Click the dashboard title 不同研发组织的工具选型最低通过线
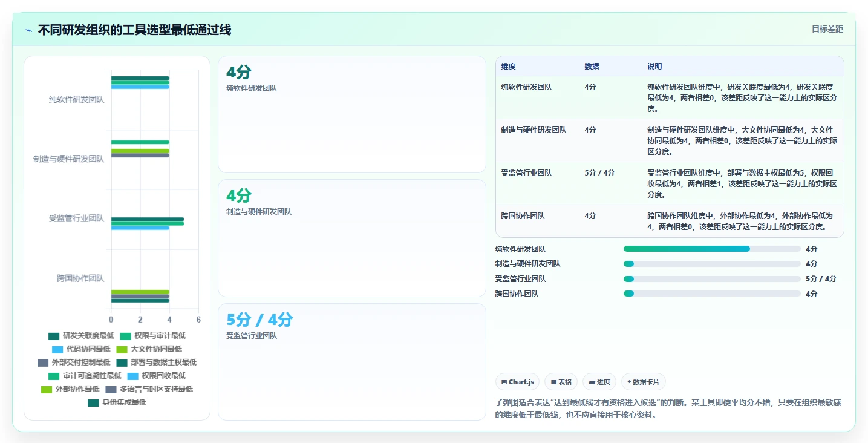Viewport: 868px width, 443px height. pyautogui.click(x=134, y=30)
